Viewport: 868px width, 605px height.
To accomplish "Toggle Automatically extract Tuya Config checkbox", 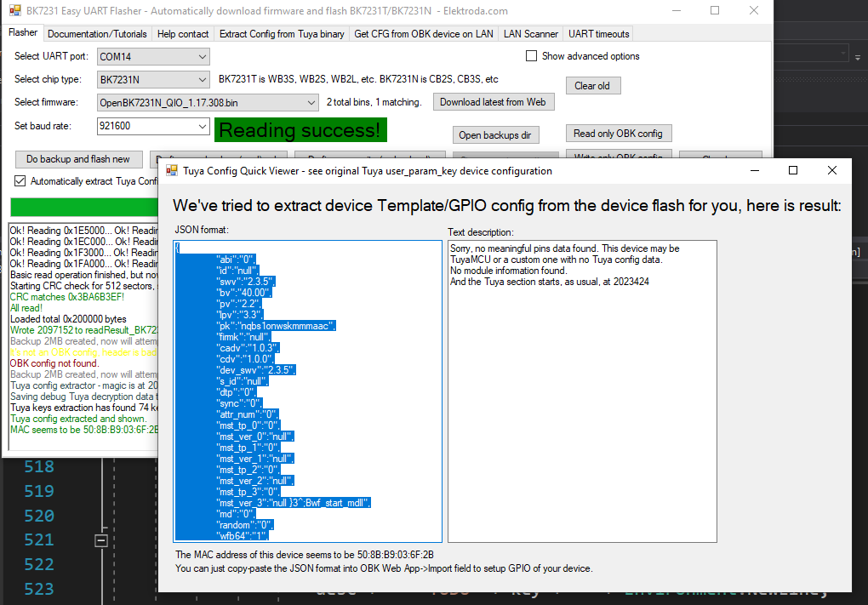I will click(20, 181).
